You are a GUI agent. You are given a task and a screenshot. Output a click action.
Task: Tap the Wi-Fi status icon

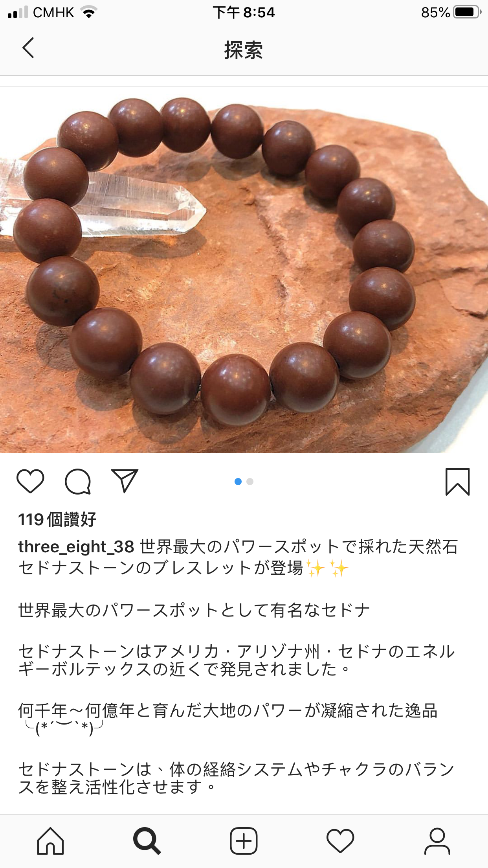coord(89,13)
